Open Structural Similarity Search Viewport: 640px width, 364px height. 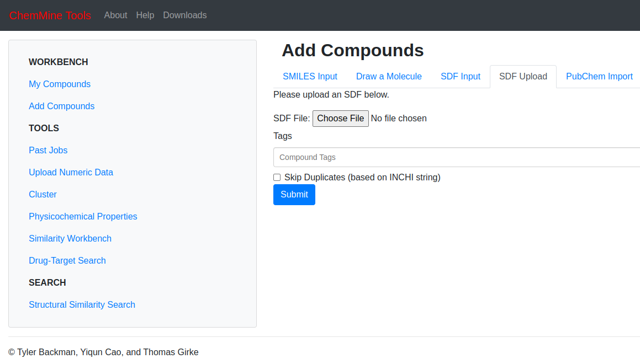[x=82, y=304]
